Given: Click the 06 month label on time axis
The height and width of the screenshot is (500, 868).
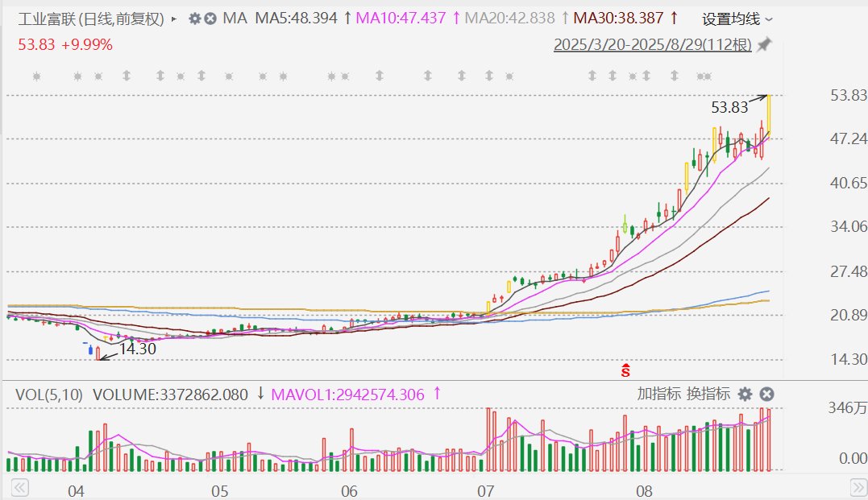Looking at the screenshot, I should click(x=349, y=491).
